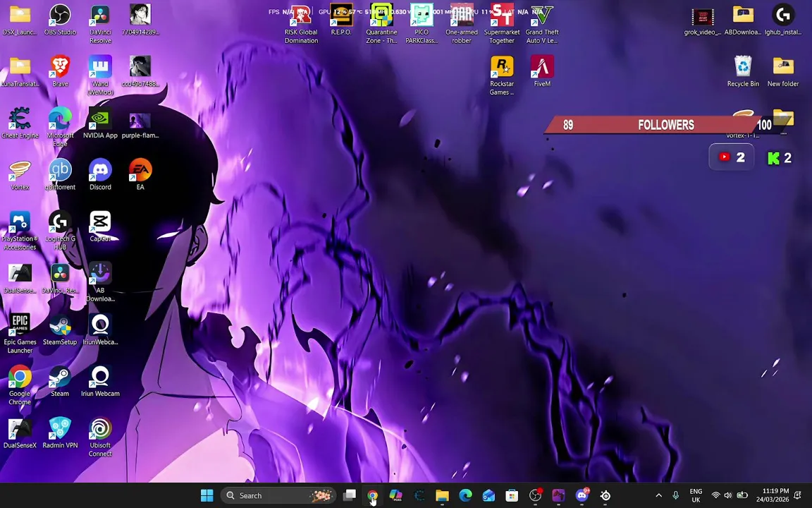Open the DSX_Launc... folder
Screen dimensions: 812x508
tap(20, 20)
